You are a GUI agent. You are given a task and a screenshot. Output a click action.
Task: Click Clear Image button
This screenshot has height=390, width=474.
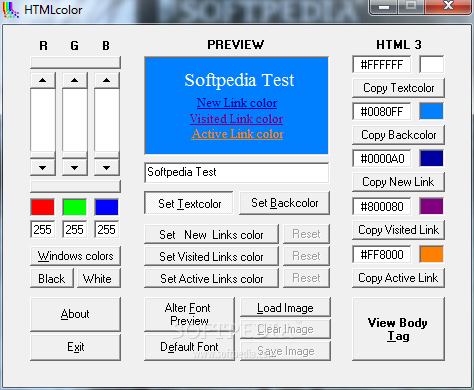click(285, 329)
